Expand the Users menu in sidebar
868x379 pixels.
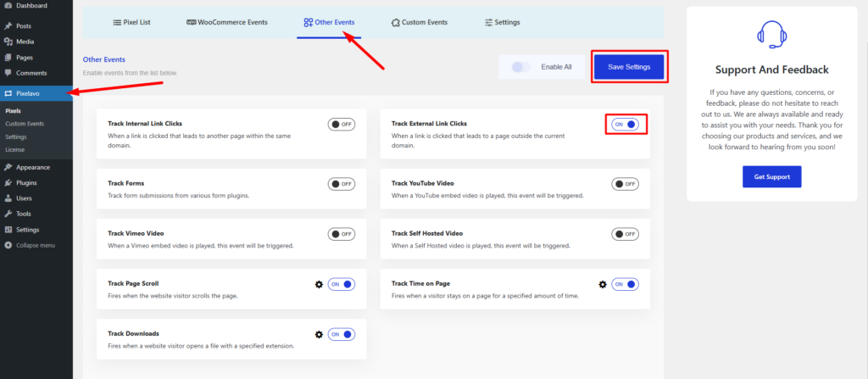point(24,198)
